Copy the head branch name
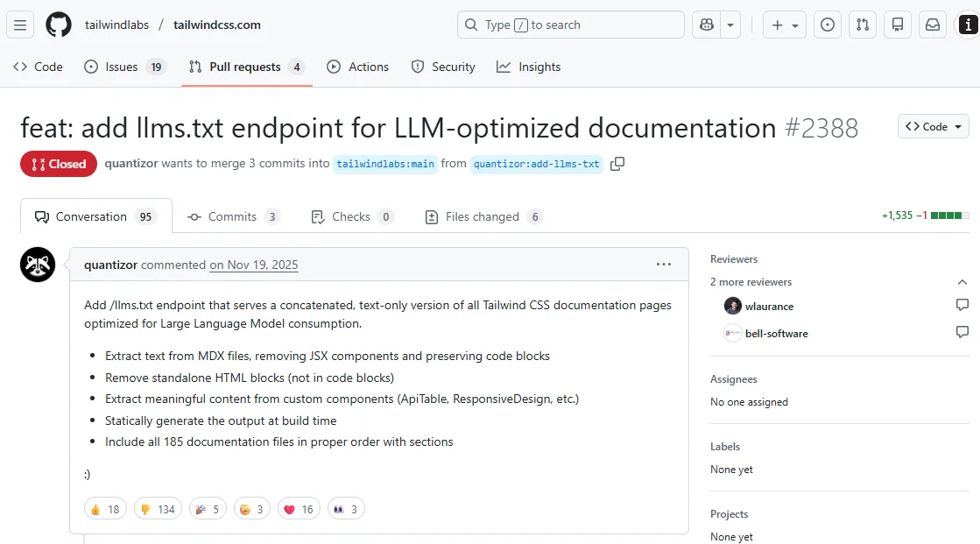Screen dimensions: 980x544 (617, 164)
